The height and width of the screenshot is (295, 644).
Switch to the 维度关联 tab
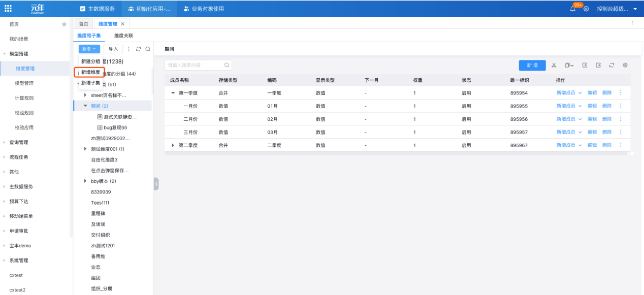[x=123, y=36]
